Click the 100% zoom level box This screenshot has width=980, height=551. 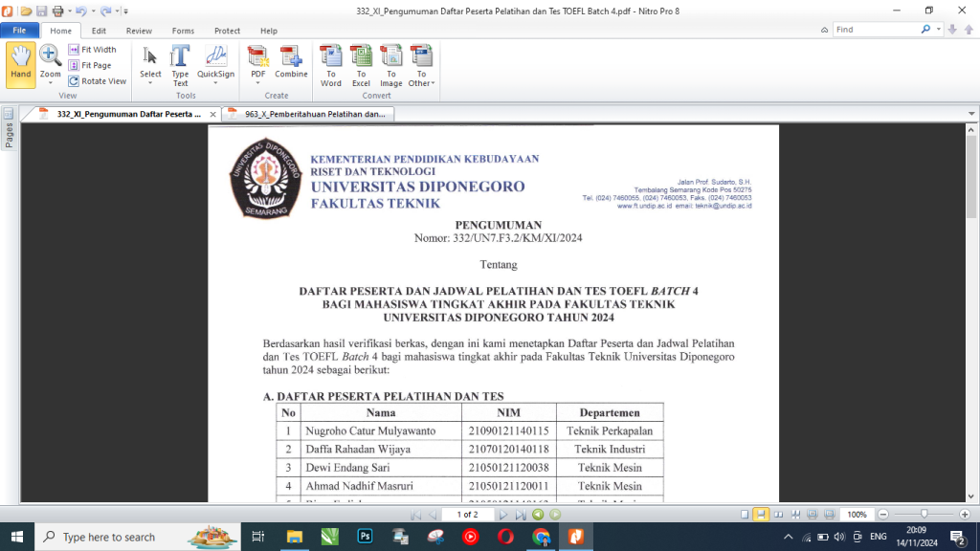click(857, 514)
